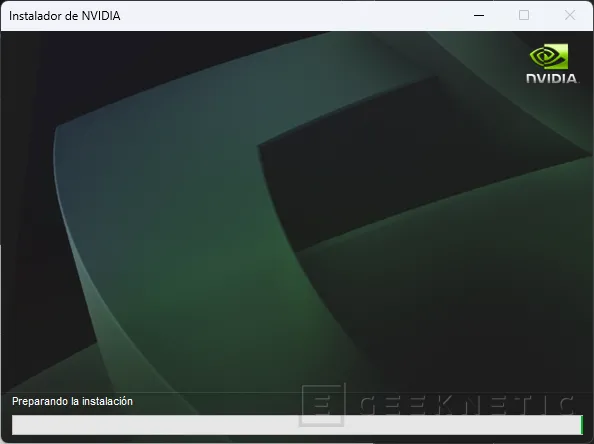Minimize the Instalador de NVIDIA window
The image size is (594, 444).
(479, 16)
